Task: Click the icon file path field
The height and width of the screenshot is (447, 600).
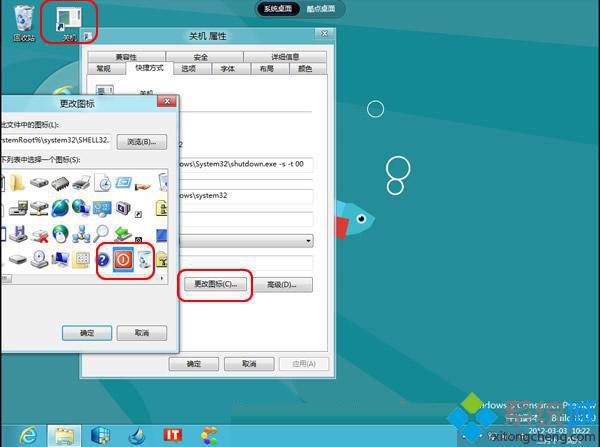Action: coord(56,140)
